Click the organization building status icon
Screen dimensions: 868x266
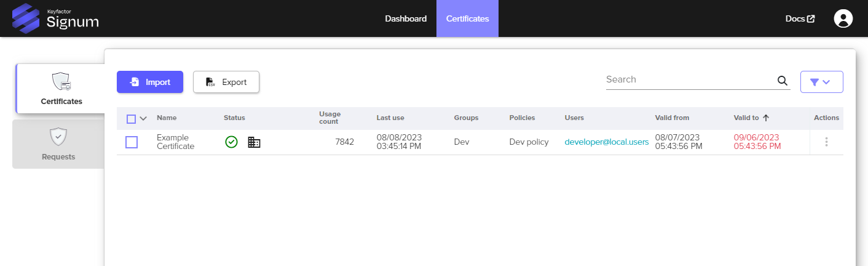(254, 142)
